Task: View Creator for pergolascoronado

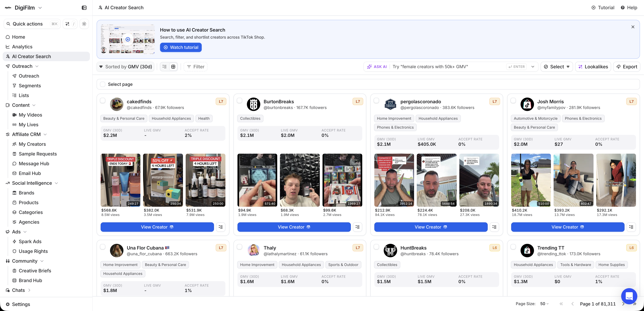Action: coord(431,227)
